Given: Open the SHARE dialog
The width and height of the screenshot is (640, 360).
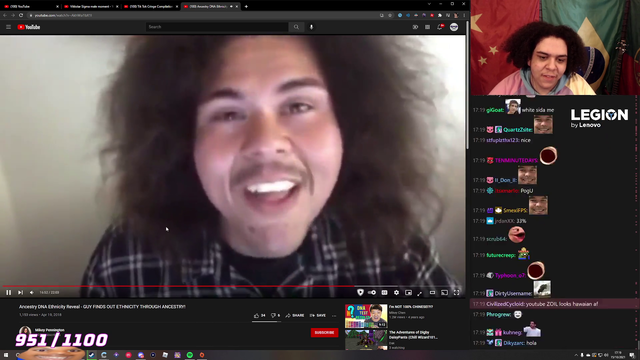Looking at the screenshot, I should tap(295, 315).
